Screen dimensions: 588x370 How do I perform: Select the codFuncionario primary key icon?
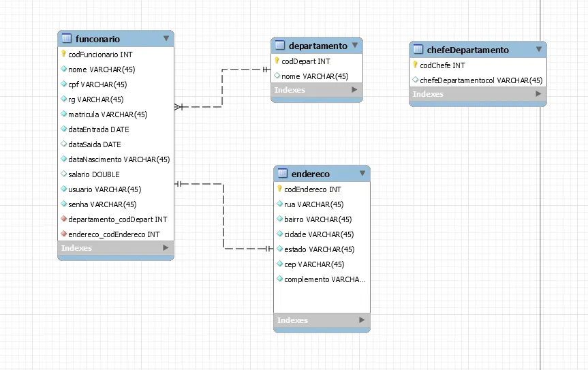point(64,54)
